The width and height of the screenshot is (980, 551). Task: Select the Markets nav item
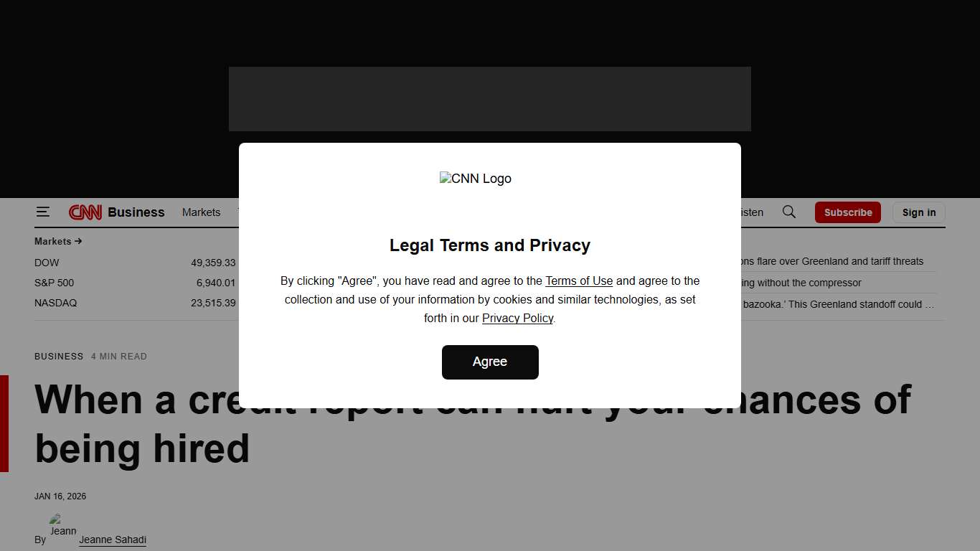201,212
